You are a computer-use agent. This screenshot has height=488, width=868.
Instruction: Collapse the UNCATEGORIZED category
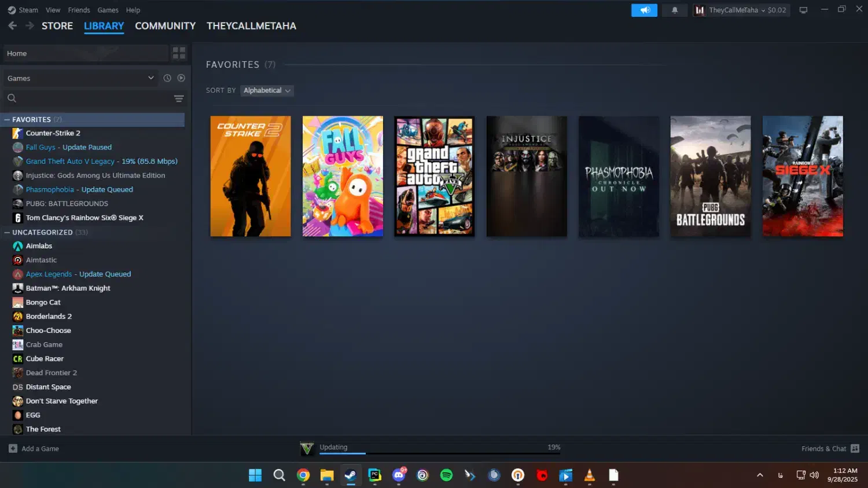[7, 233]
